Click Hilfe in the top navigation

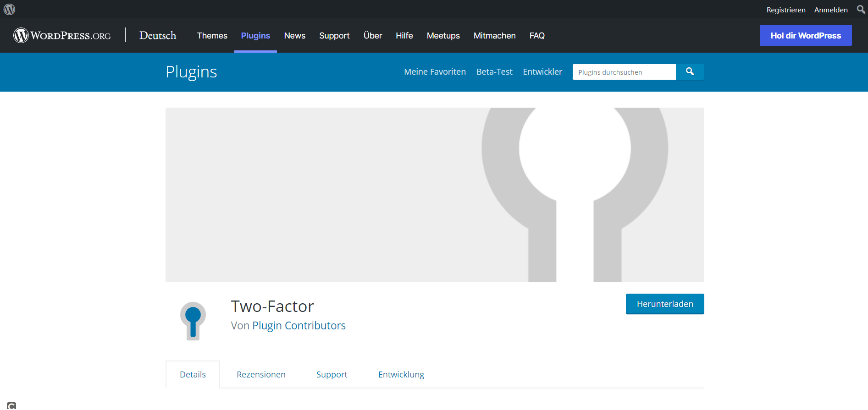pyautogui.click(x=404, y=36)
